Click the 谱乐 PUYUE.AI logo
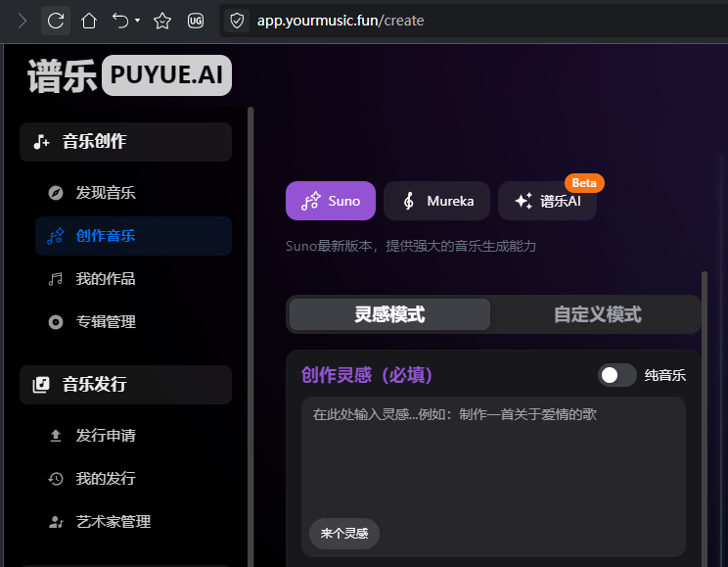The width and height of the screenshot is (728, 567). click(129, 75)
